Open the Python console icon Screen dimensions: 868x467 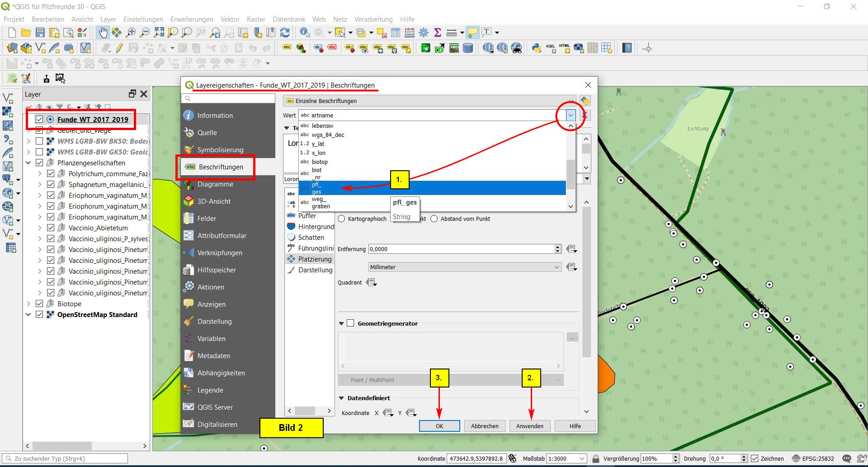(537, 48)
